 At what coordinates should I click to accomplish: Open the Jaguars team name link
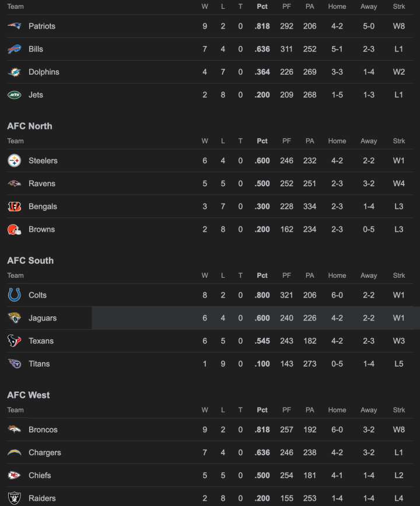coord(43,318)
